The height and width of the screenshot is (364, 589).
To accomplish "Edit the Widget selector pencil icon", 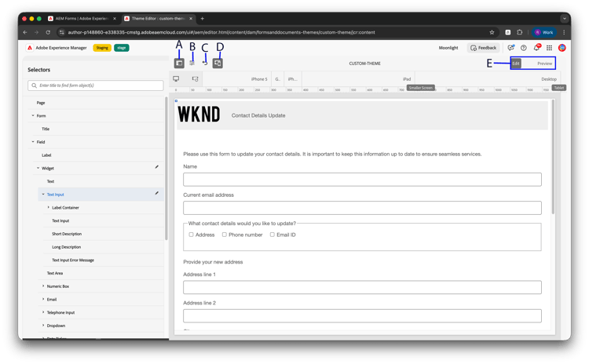I will 156,167.
